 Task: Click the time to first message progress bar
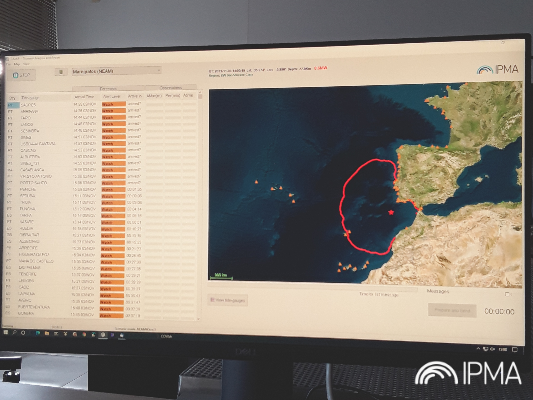(x=313, y=289)
